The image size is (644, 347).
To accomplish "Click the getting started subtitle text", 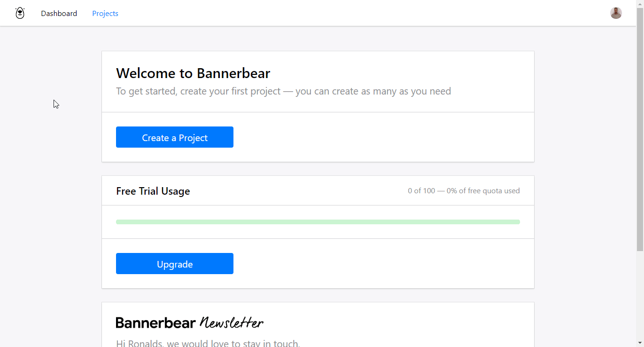I will pyautogui.click(x=283, y=91).
